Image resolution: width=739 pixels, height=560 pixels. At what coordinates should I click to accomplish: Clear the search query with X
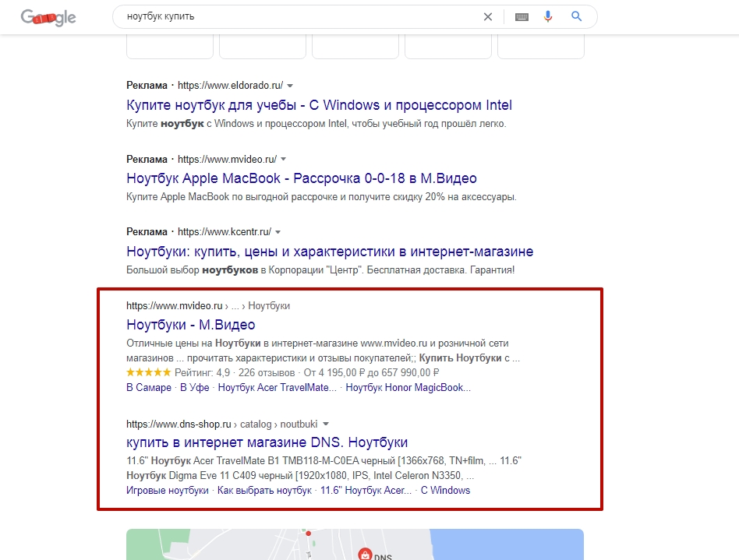click(488, 17)
